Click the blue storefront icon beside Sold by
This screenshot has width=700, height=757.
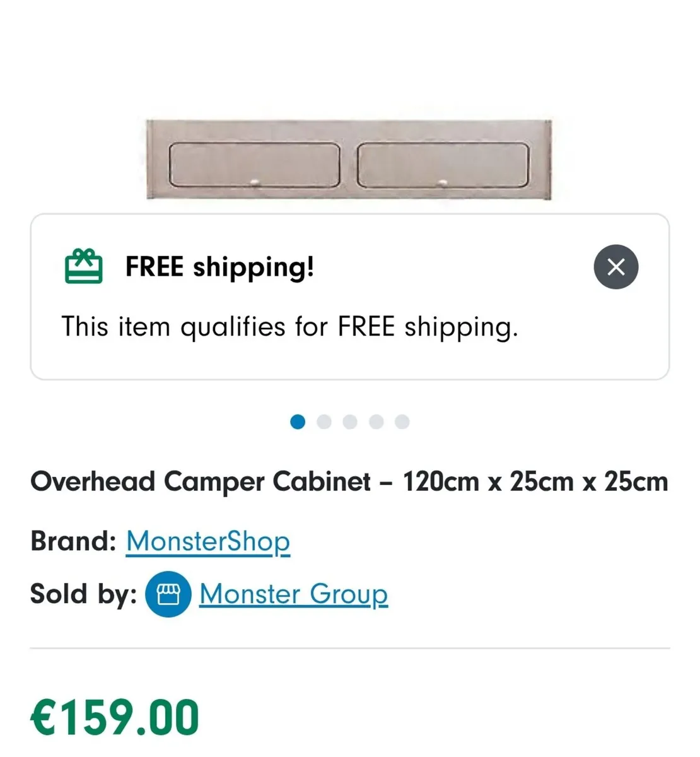(167, 594)
